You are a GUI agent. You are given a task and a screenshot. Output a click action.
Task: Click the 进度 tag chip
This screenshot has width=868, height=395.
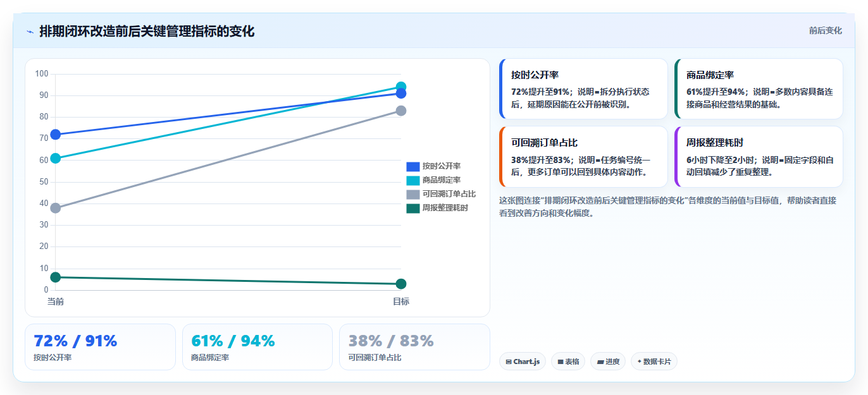pyautogui.click(x=608, y=362)
